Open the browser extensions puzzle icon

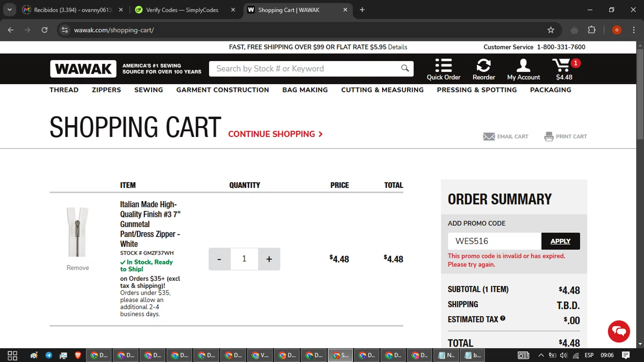592,30
